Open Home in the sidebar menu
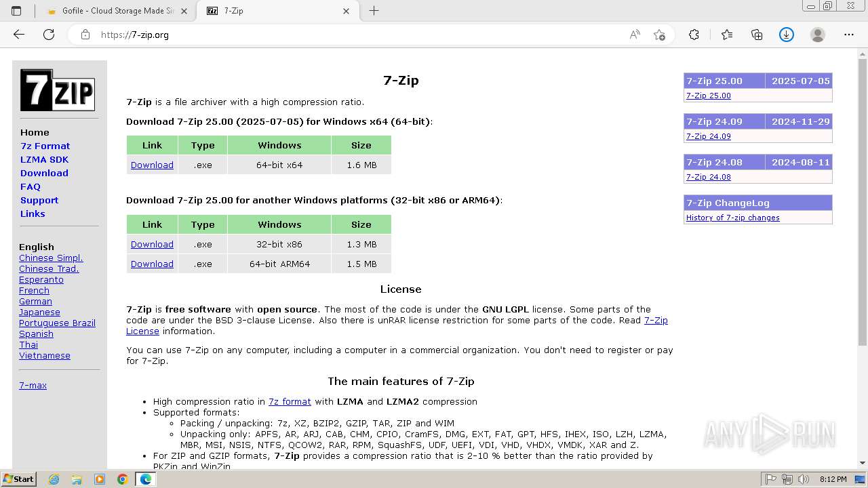The image size is (868, 488). 35,132
